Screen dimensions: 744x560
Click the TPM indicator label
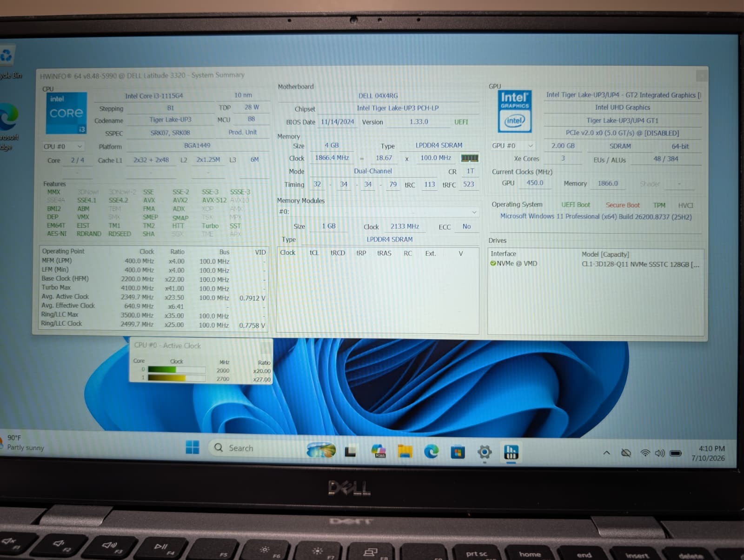point(659,205)
